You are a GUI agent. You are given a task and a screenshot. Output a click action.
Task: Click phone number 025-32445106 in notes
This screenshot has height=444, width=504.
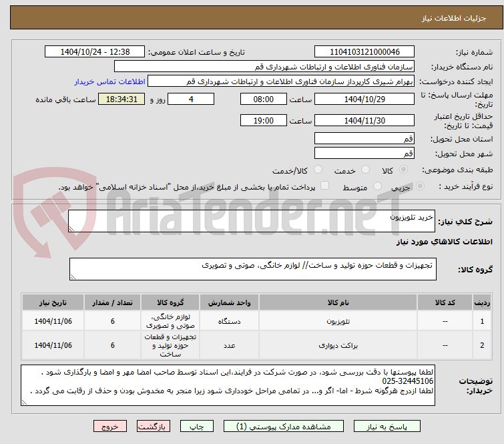408,381
